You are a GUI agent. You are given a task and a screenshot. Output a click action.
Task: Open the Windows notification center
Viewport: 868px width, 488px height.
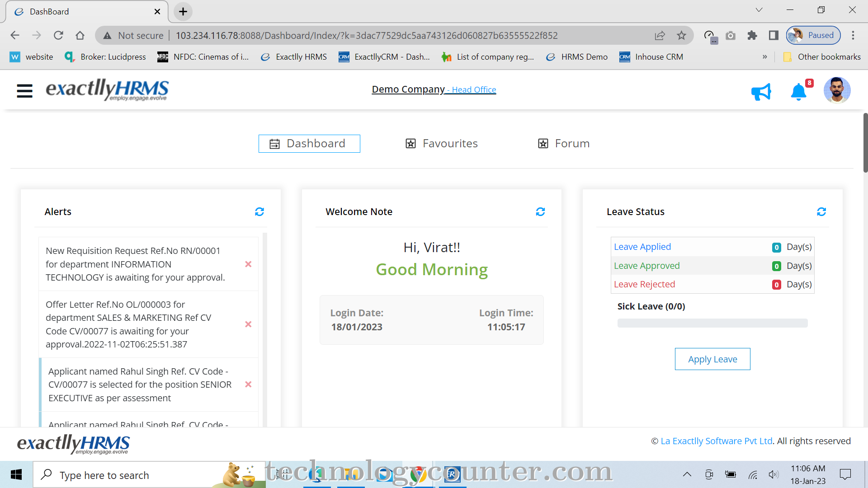845,474
